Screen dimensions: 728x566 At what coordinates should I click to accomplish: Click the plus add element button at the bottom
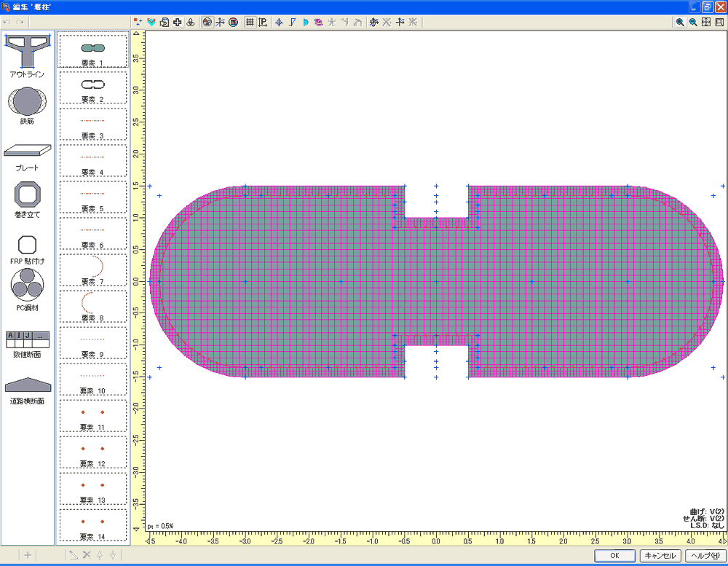(x=28, y=555)
